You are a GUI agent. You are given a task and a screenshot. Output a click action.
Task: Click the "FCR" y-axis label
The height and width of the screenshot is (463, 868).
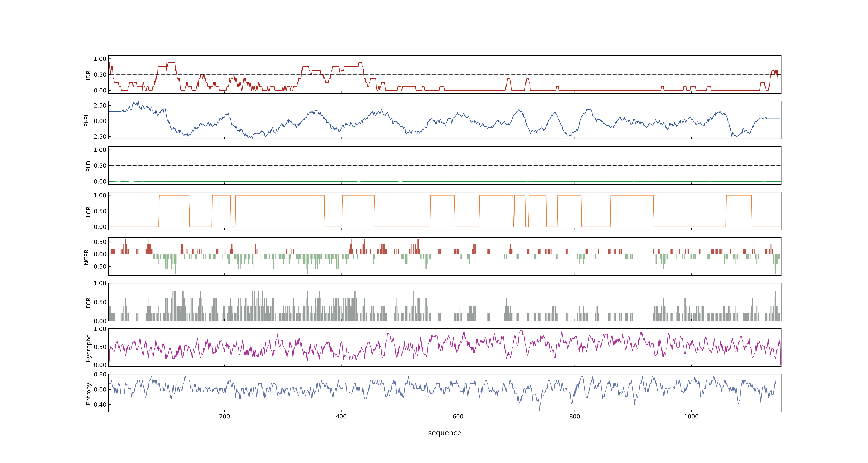point(89,303)
